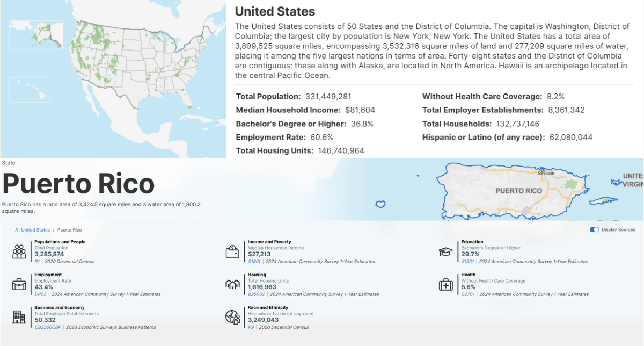Click the San Juan label on the map
The image size is (644, 346).
pos(546,173)
